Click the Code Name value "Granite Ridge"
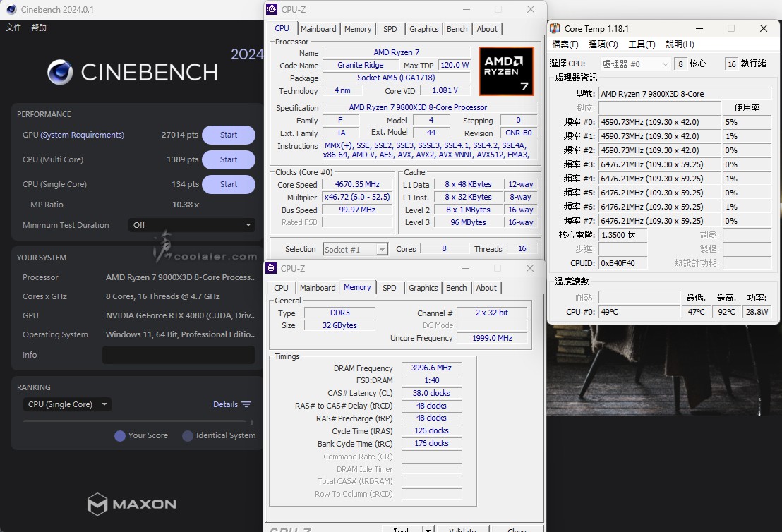782x532 pixels. coord(361,66)
